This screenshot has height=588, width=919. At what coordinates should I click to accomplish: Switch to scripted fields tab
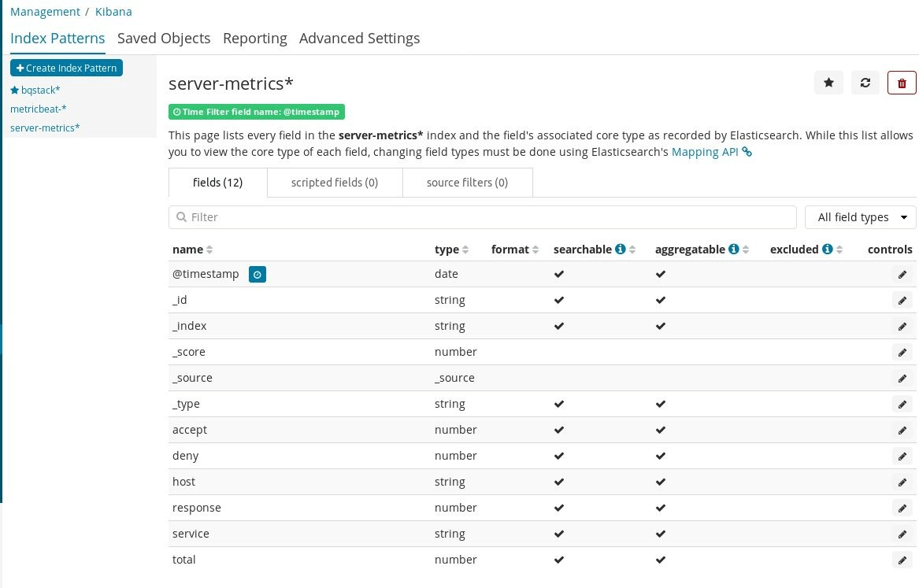tap(335, 183)
